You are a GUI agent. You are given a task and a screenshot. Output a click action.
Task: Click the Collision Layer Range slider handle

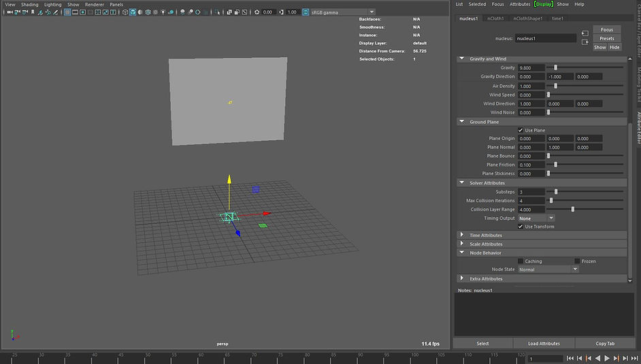(573, 209)
